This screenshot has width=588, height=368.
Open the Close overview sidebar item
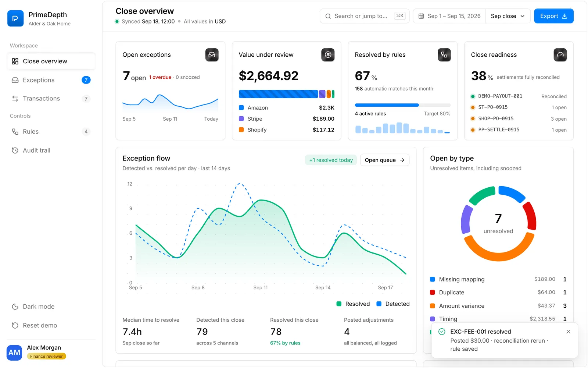point(51,61)
